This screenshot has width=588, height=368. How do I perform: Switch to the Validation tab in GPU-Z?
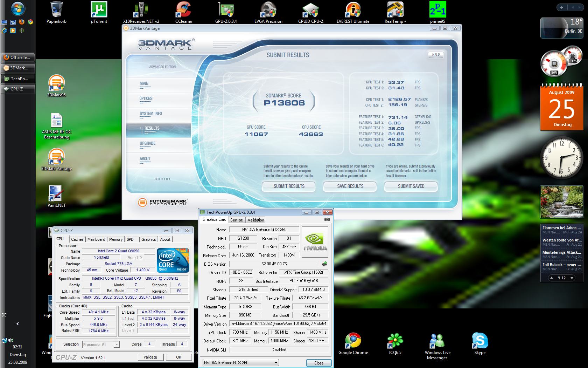[x=256, y=220]
